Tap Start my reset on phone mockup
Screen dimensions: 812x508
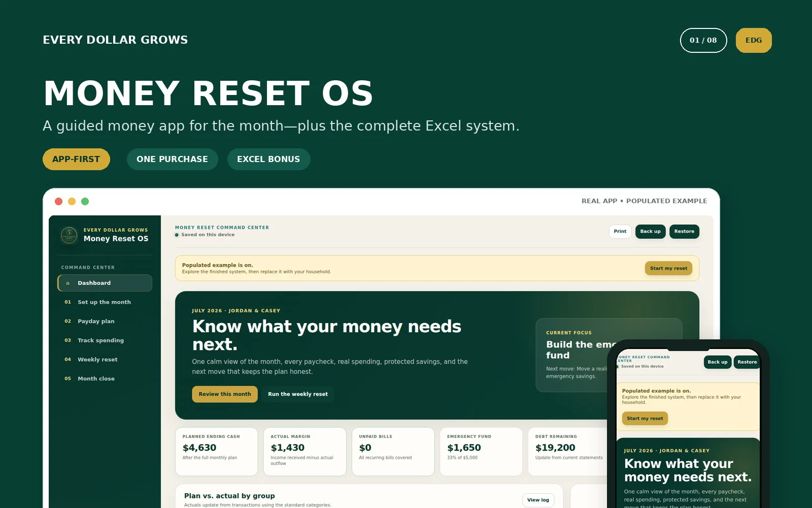[645, 419]
